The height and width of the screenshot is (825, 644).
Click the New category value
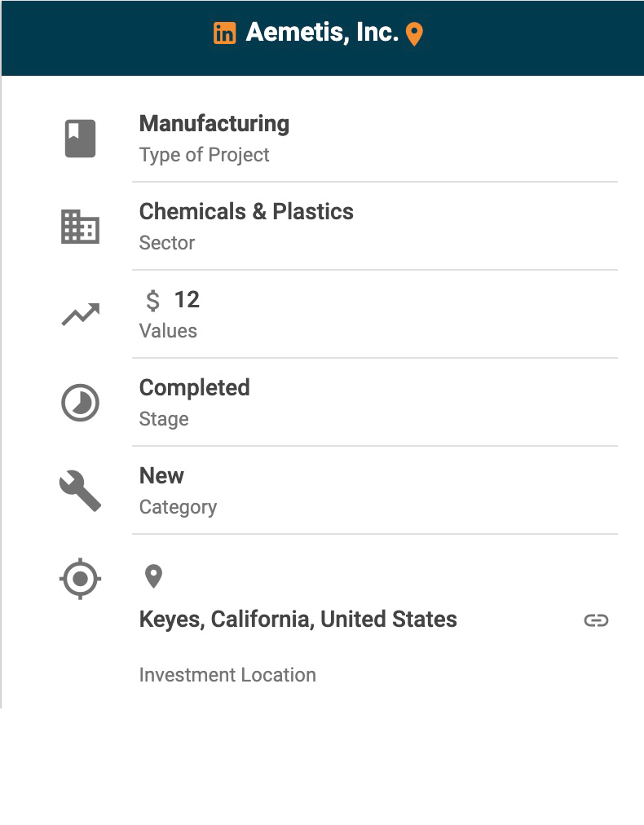coord(161,476)
